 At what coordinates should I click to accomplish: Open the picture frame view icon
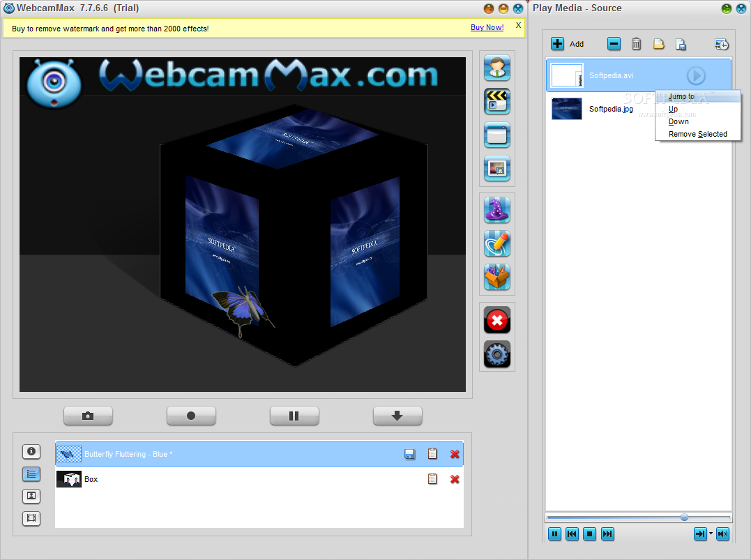[x=31, y=496]
